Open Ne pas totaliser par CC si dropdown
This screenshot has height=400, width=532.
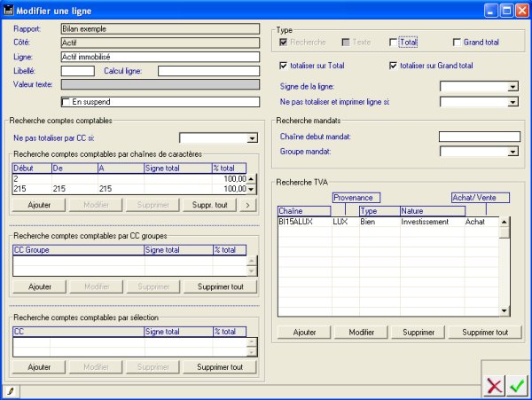252,138
